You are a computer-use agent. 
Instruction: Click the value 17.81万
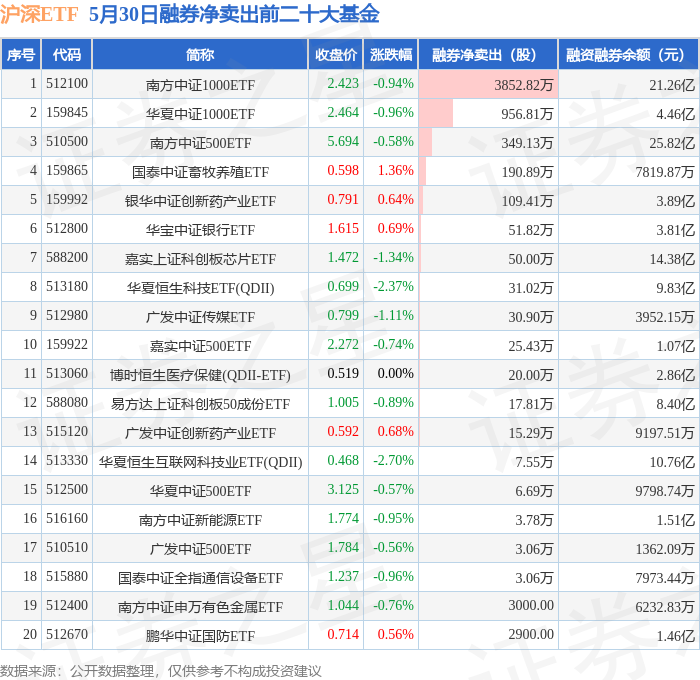pyautogui.click(x=530, y=404)
